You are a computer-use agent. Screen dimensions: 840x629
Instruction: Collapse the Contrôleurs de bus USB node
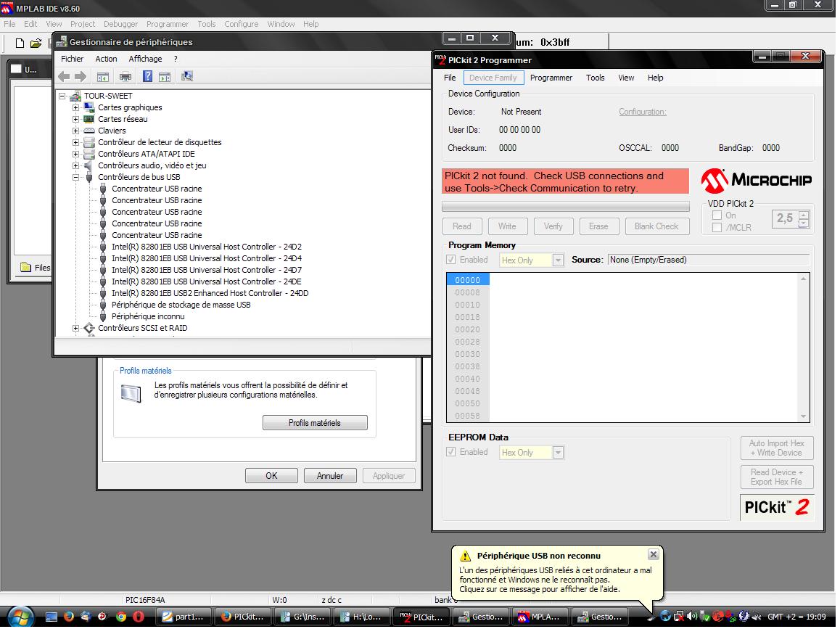pyautogui.click(x=75, y=178)
